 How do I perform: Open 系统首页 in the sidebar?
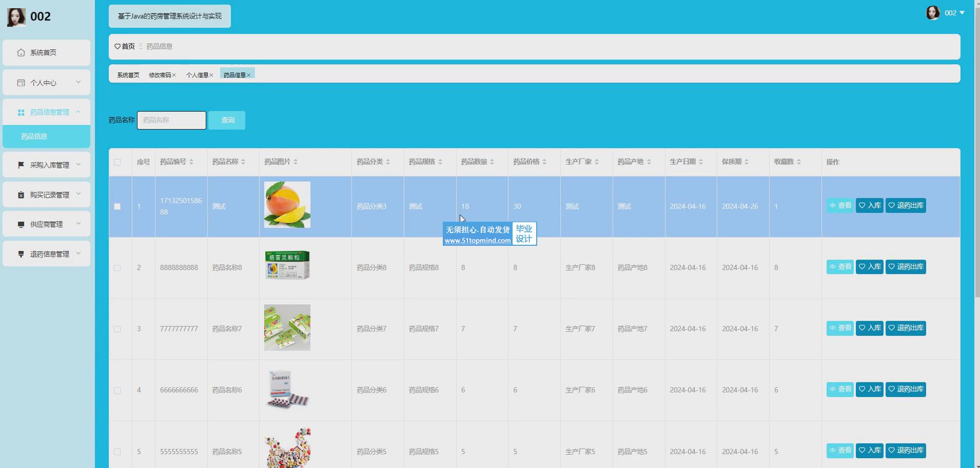[x=46, y=52]
